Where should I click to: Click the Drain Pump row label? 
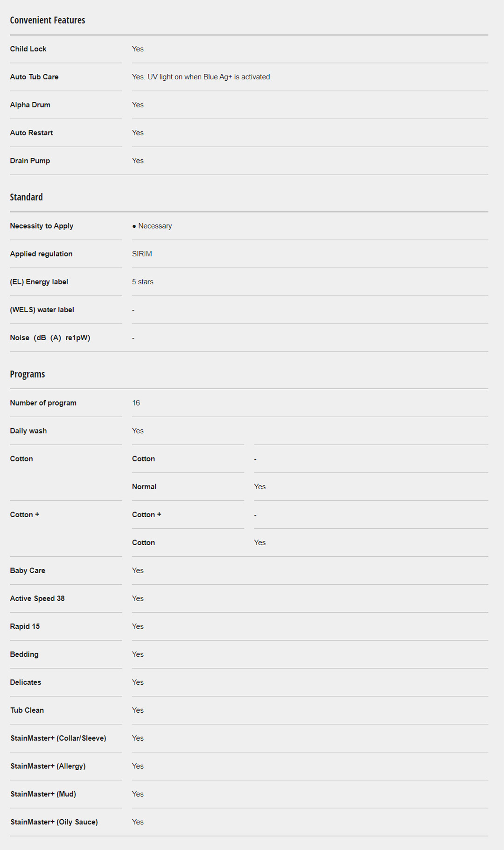pyautogui.click(x=30, y=161)
